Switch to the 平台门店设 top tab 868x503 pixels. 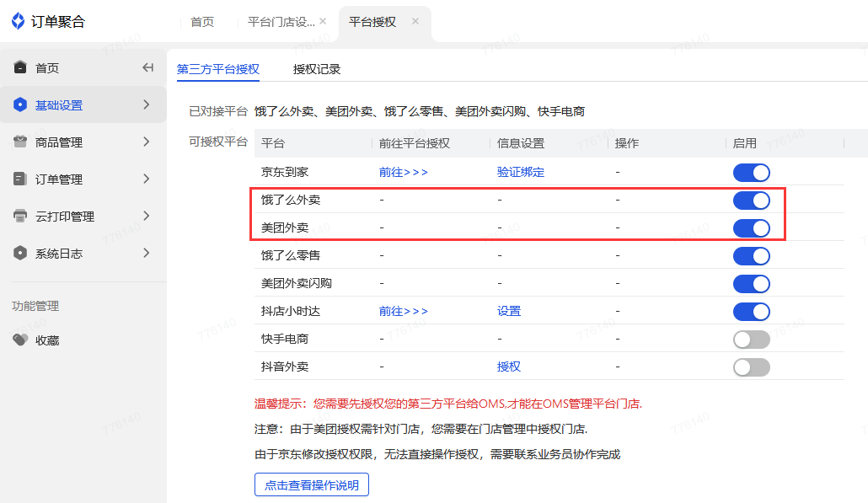point(281,22)
